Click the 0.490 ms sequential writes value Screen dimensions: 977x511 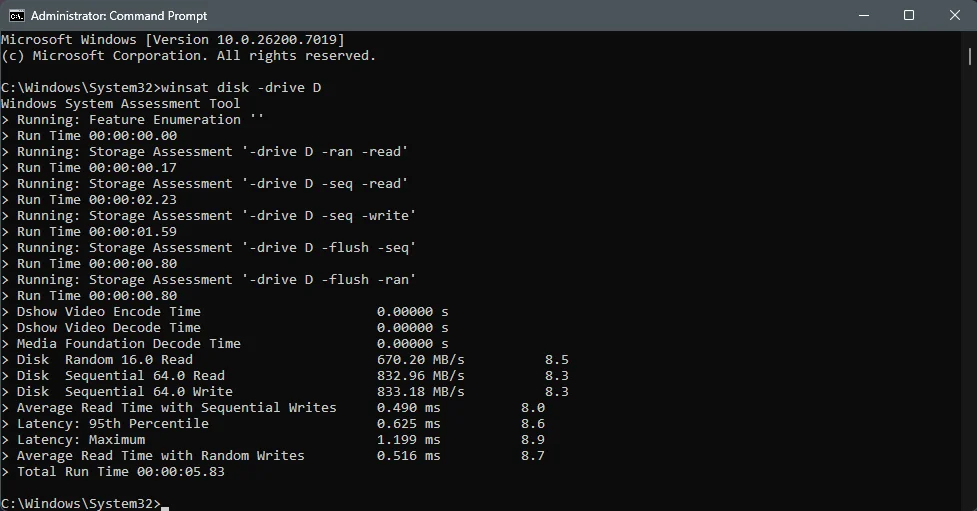[409, 408]
